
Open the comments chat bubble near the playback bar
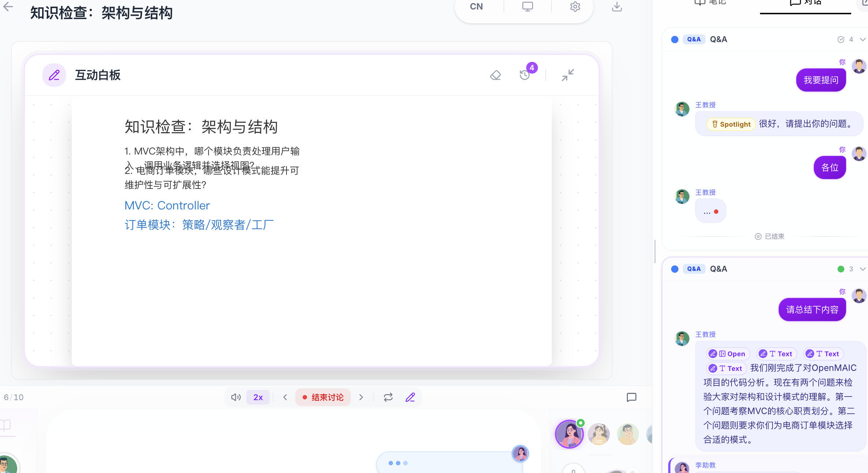631,398
